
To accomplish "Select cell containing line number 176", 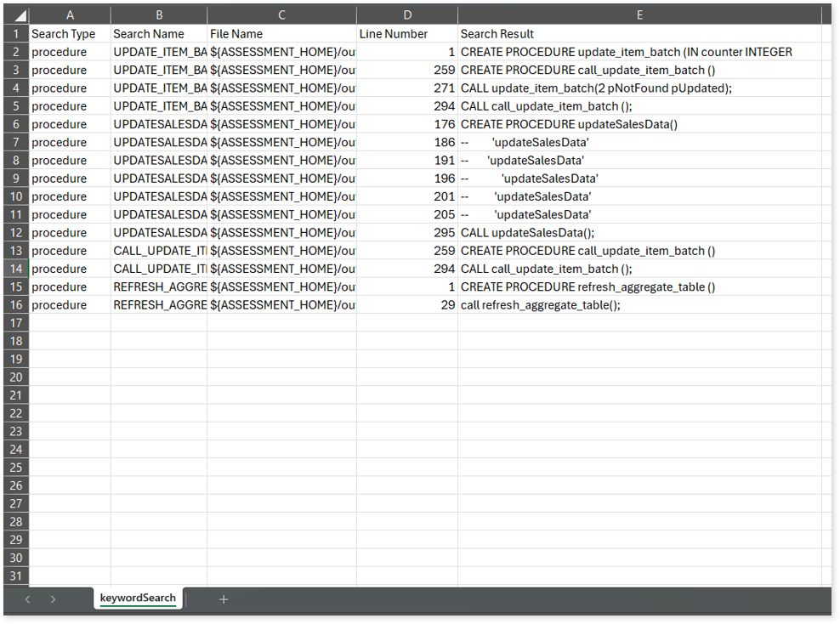I will [x=406, y=124].
